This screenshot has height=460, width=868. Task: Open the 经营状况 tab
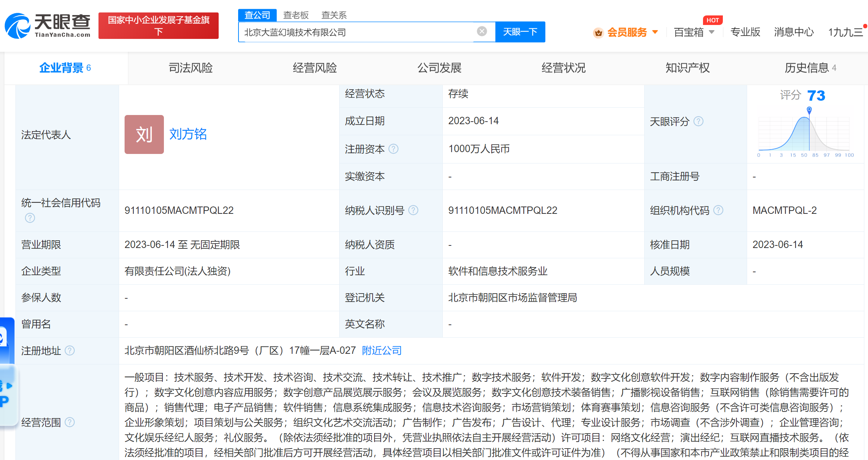click(x=563, y=68)
